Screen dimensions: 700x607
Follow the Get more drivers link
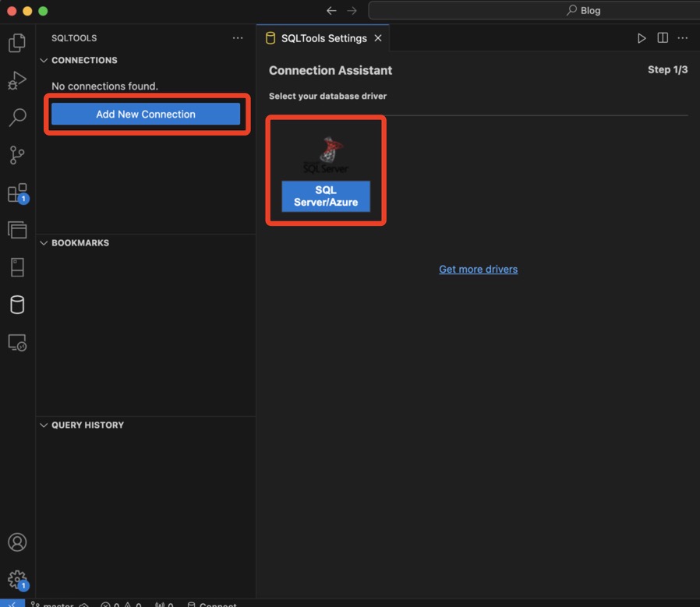[478, 269]
